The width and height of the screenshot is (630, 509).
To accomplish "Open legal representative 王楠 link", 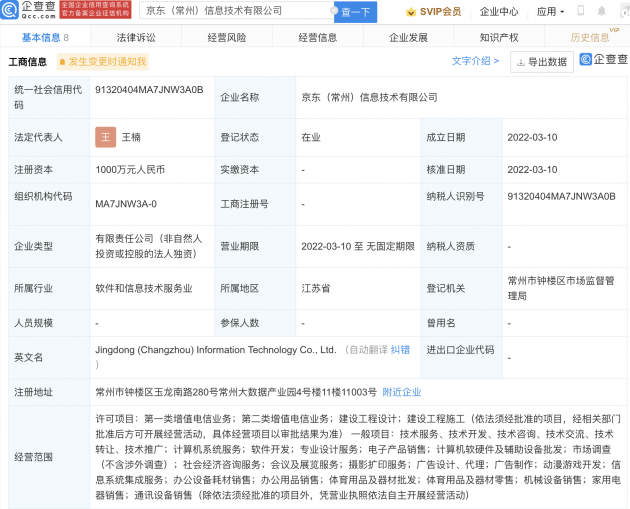I will pos(131,137).
